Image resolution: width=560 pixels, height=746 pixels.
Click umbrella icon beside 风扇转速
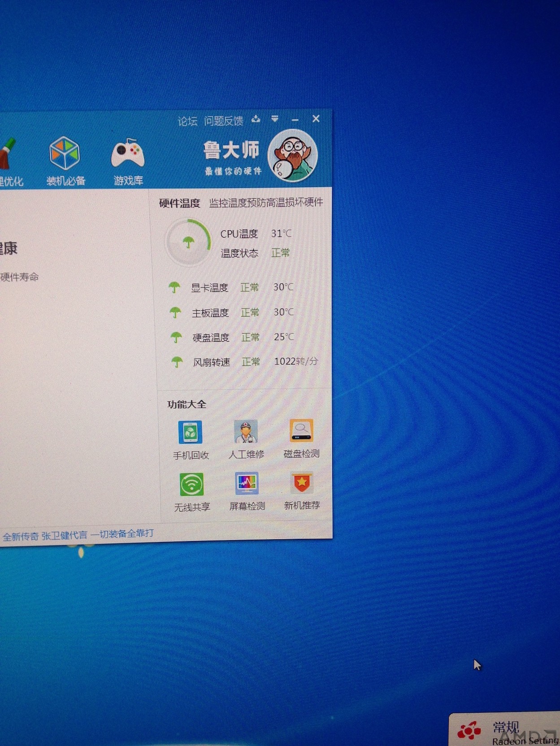coord(177,362)
